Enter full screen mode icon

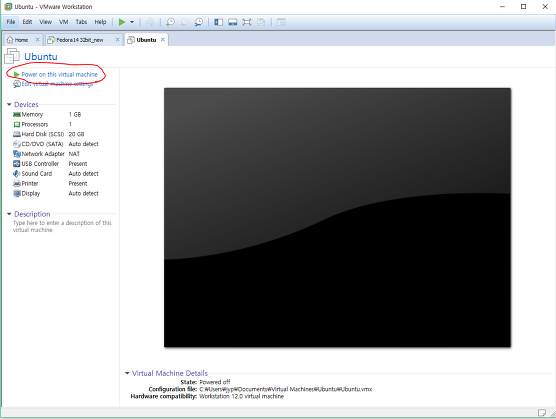point(247,22)
